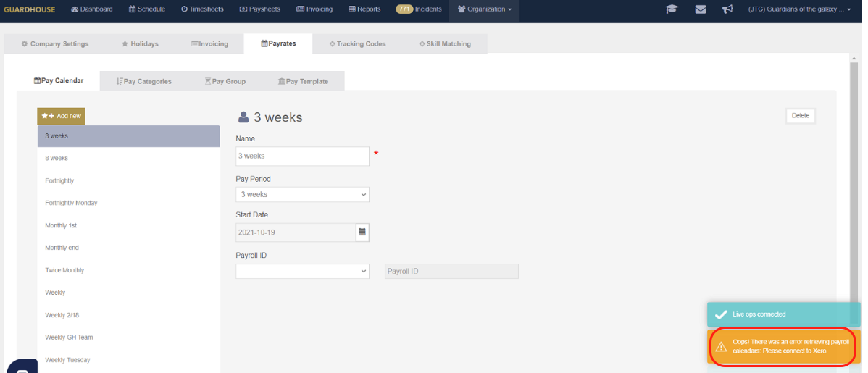Dismiss the Live ops connected notification
Viewport: 868px width, 373px height.
(x=784, y=314)
